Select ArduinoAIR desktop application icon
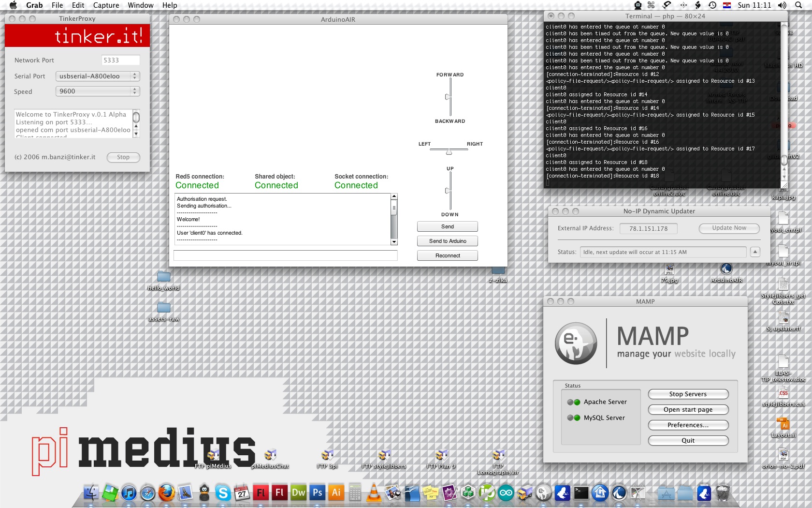The height and width of the screenshot is (508, 812). click(x=726, y=272)
